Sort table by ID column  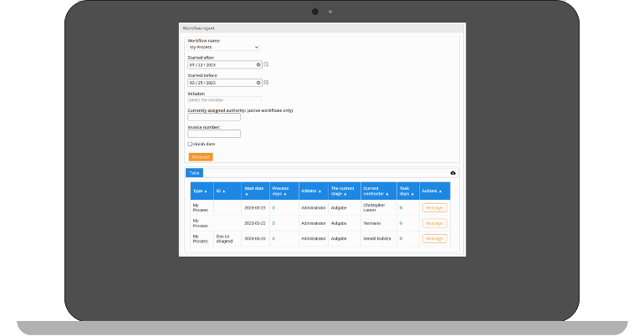point(222,191)
